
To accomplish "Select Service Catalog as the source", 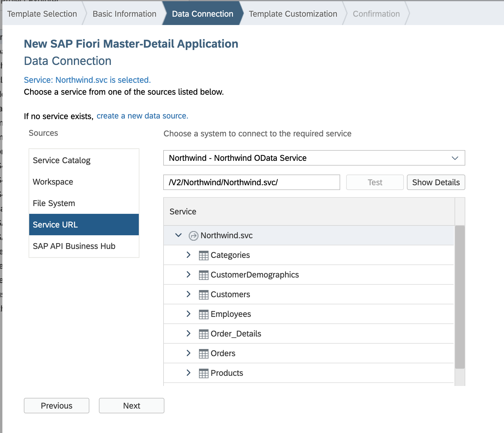I will (61, 160).
